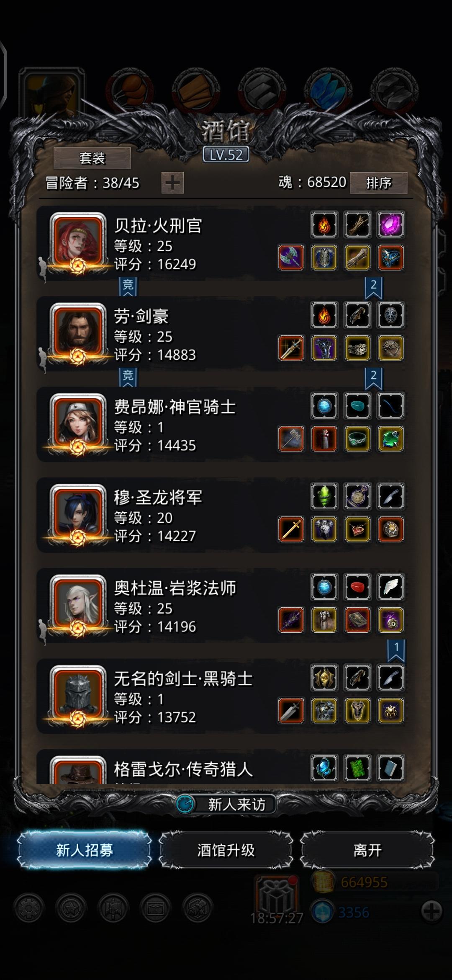Viewport: 452px width, 980px height.
Task: Open the 套装 set tab
Action: point(92,158)
